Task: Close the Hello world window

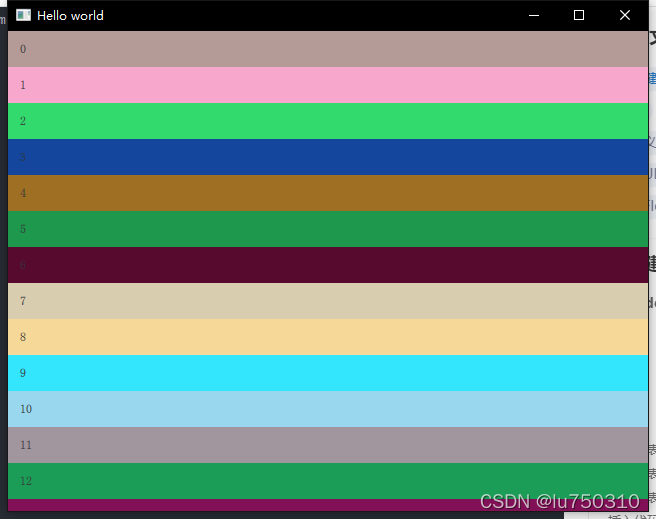Action: [x=625, y=15]
